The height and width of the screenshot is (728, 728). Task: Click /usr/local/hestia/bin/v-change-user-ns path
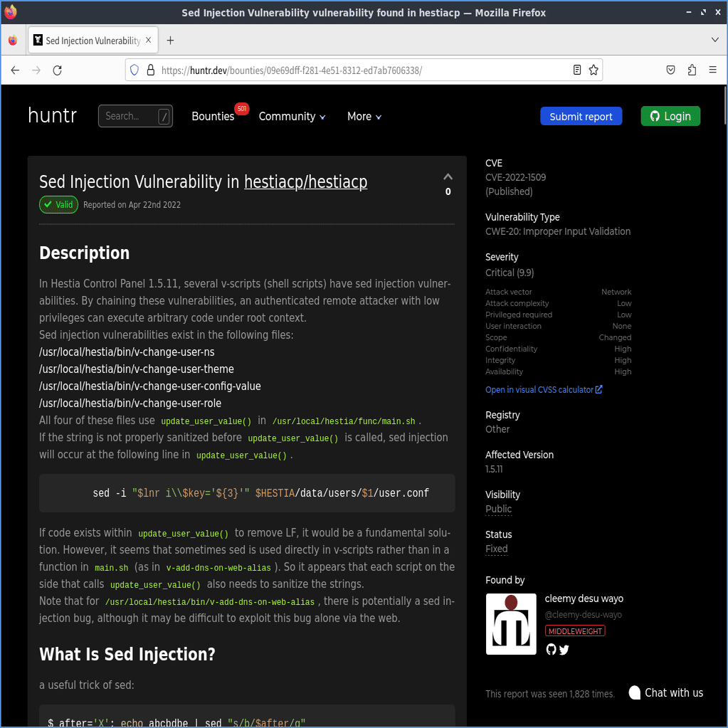tap(127, 352)
